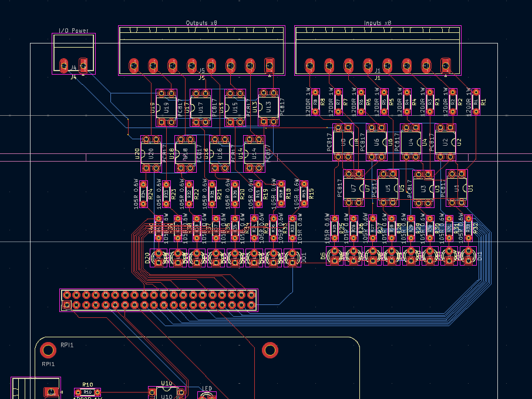
Task: Click square pad 1 of Inputs connector
Action: [445, 65]
